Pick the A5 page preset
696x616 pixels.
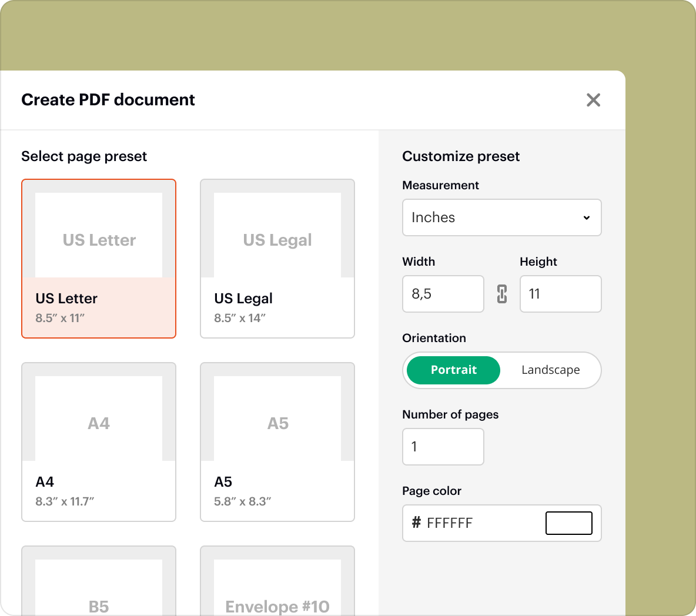click(x=277, y=442)
